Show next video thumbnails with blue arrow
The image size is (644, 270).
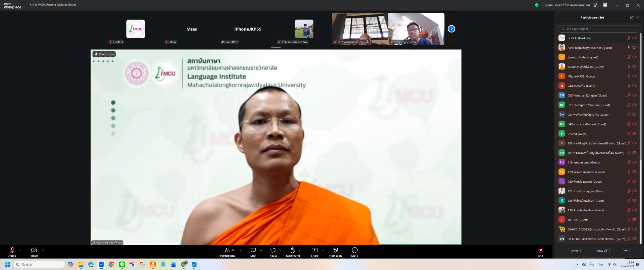click(x=451, y=29)
